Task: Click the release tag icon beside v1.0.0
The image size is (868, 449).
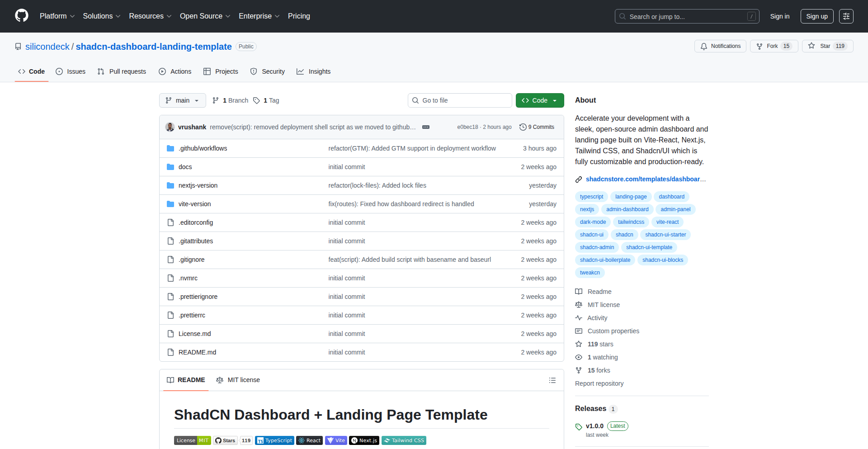Action: 579,426
